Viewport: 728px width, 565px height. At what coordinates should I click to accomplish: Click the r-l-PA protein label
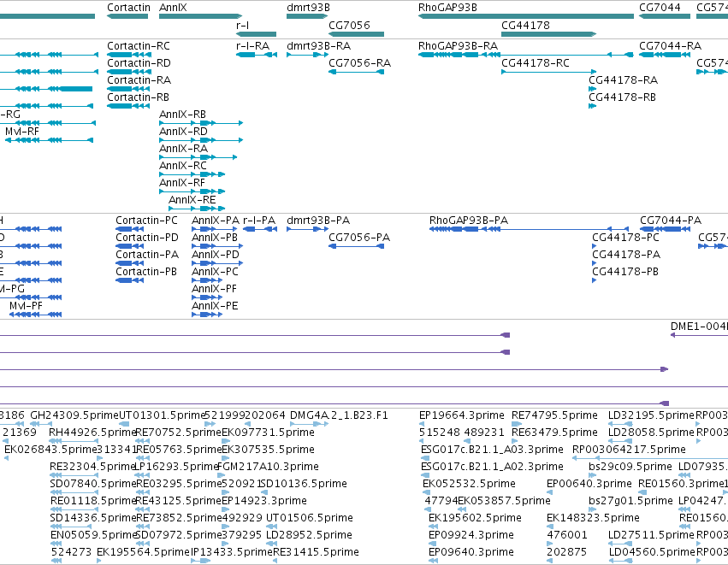point(259,221)
